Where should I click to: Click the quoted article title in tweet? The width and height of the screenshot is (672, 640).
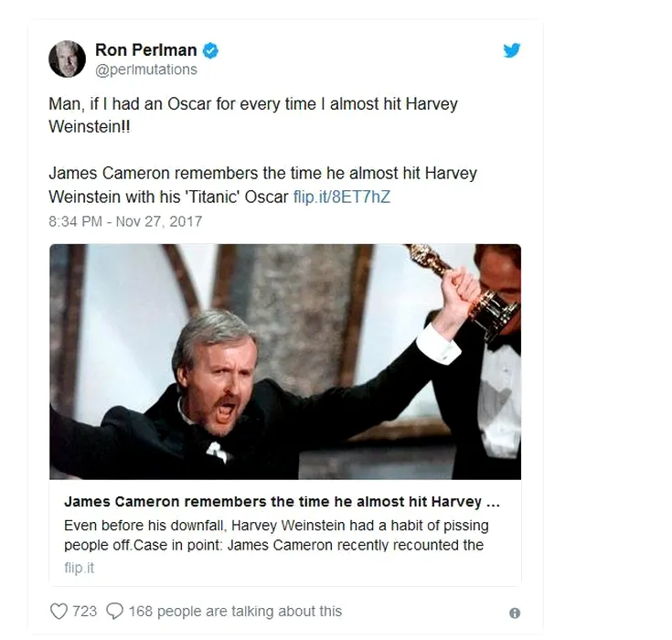tap(262, 185)
